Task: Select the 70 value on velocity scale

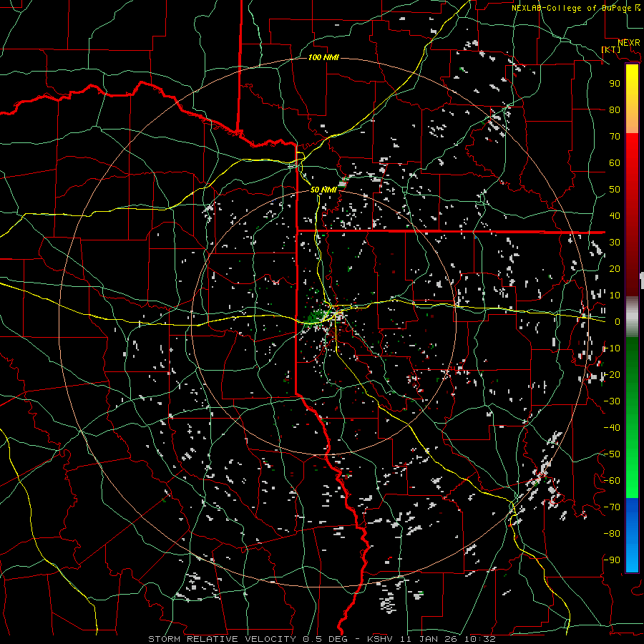Action: point(615,137)
